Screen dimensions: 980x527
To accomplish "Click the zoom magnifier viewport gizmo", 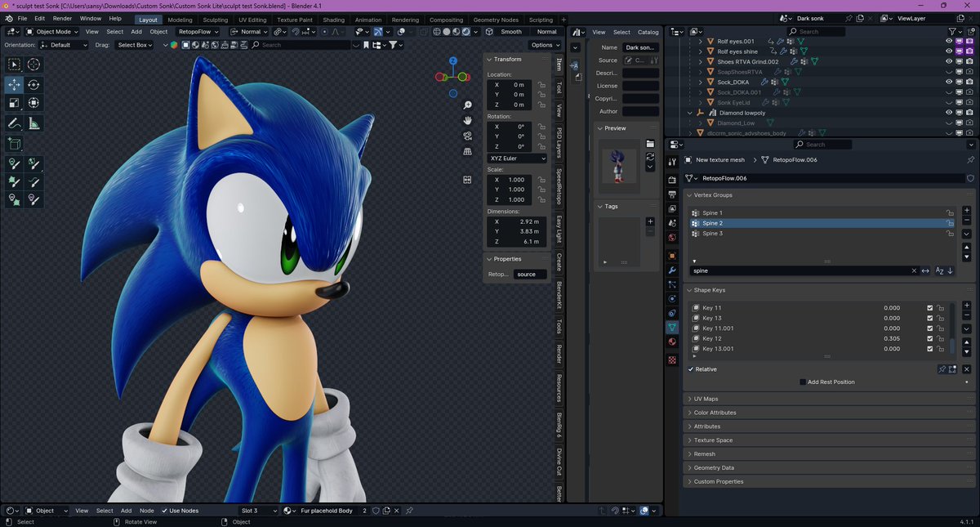I will pyautogui.click(x=467, y=105).
